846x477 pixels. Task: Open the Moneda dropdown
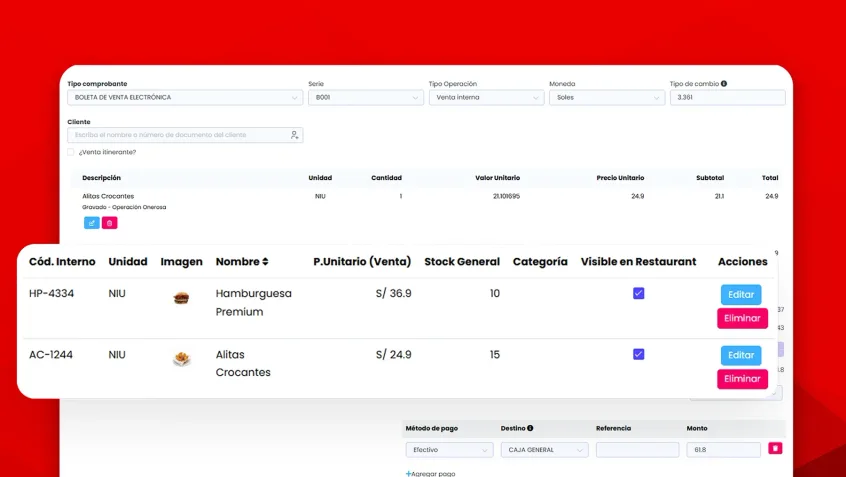tap(607, 98)
